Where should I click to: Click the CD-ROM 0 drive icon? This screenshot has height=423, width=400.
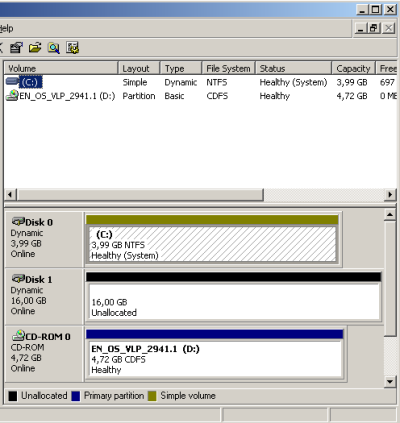pos(18,335)
